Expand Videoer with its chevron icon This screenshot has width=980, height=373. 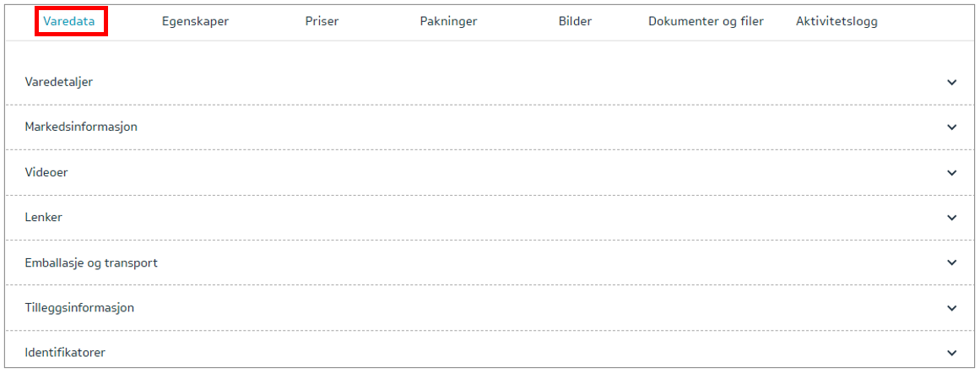(x=952, y=173)
